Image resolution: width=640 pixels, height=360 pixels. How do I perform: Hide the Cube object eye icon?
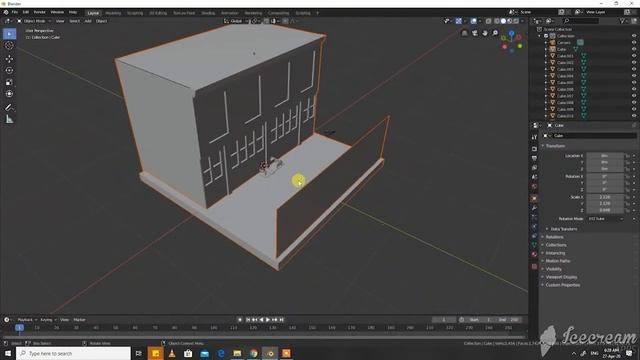click(634, 49)
